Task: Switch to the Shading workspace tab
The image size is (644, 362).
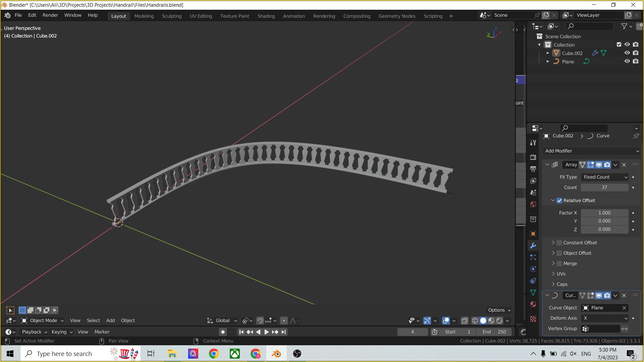Action: click(266, 16)
